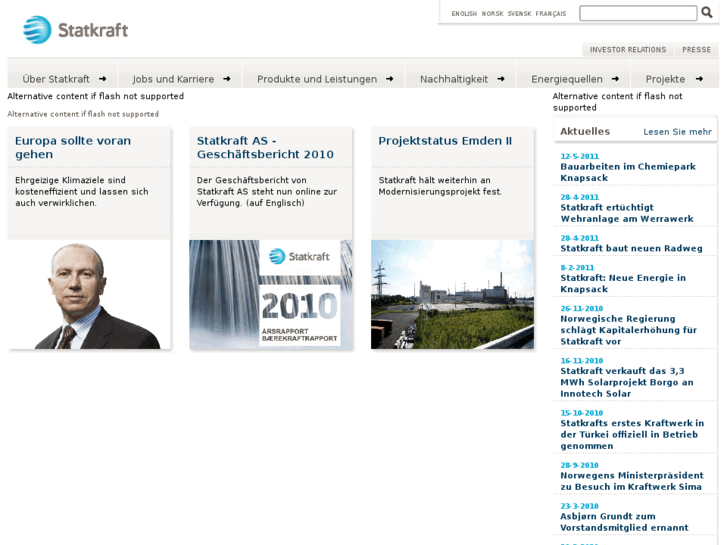Viewport: 727px width, 545px height.
Task: Switch language to Svensk
Action: click(x=519, y=14)
